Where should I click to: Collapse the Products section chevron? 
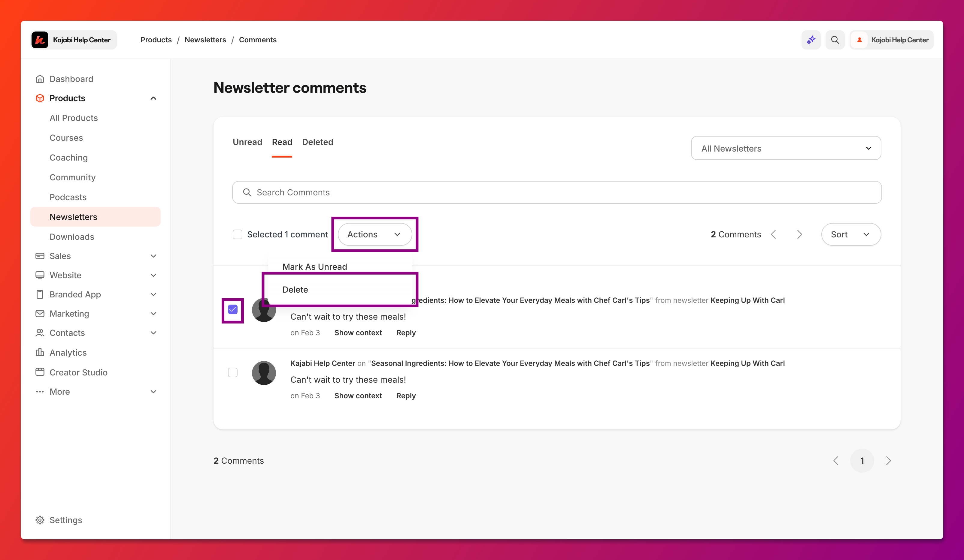(153, 98)
